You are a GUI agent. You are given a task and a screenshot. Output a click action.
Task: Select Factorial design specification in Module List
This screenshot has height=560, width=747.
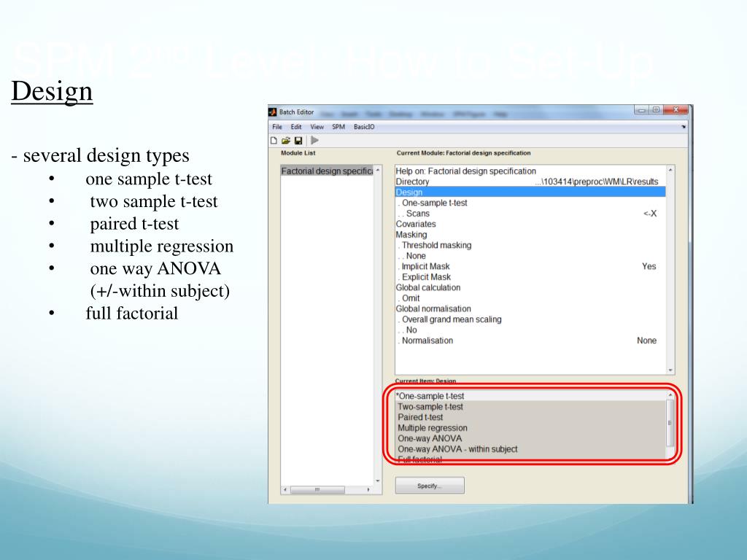(x=327, y=171)
